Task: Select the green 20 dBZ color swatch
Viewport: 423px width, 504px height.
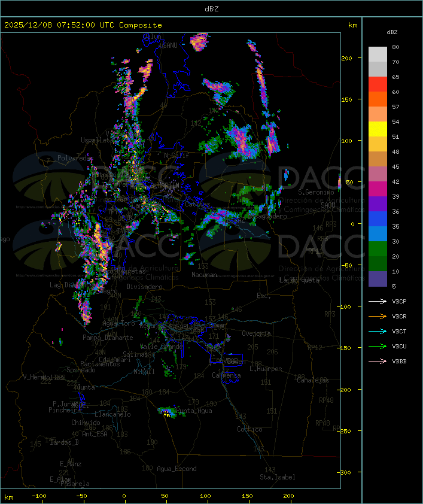Action: click(378, 248)
